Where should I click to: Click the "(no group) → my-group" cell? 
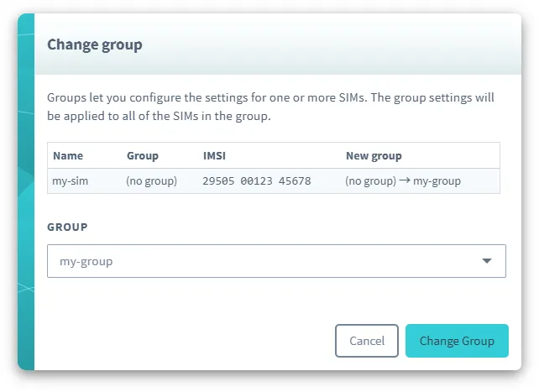(403, 180)
